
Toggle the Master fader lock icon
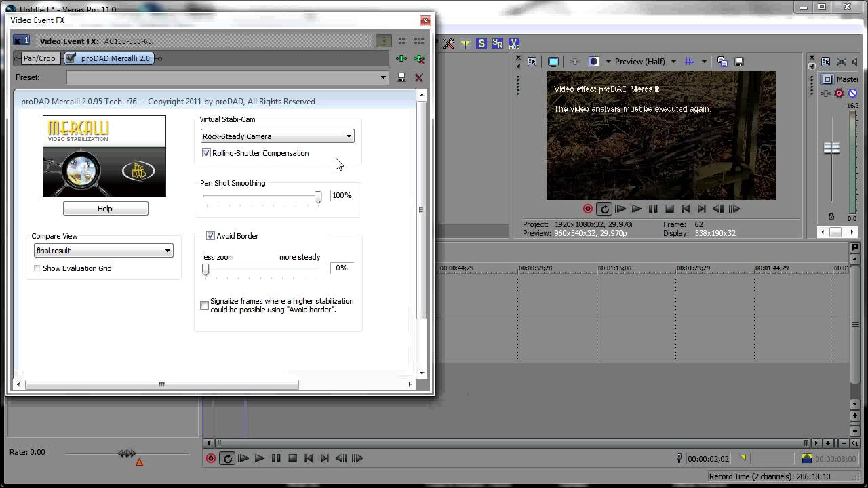pos(831,216)
